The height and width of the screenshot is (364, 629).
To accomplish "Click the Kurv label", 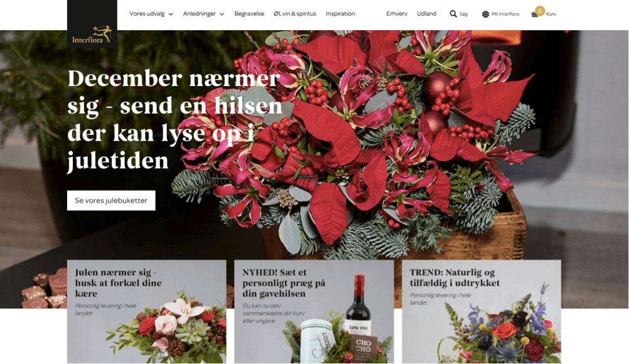I will pyautogui.click(x=551, y=14).
